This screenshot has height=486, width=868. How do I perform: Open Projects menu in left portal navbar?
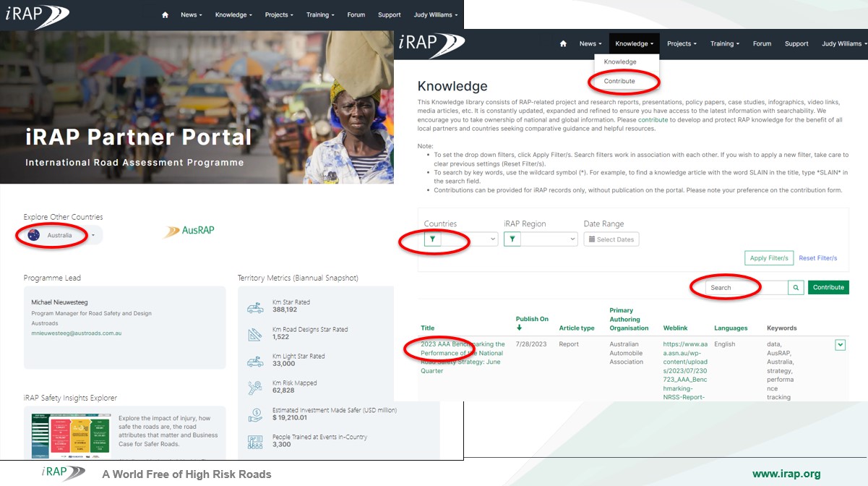279,14
